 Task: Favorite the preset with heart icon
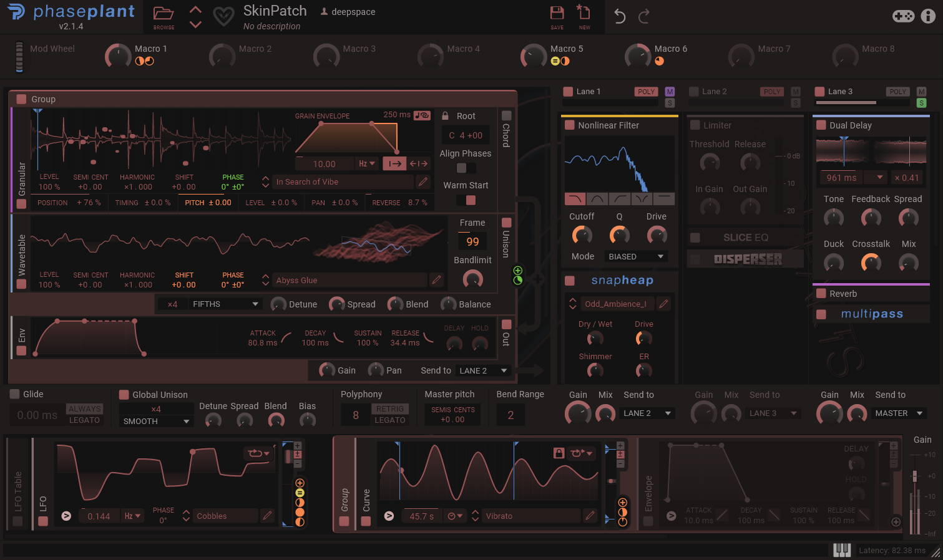click(x=223, y=16)
